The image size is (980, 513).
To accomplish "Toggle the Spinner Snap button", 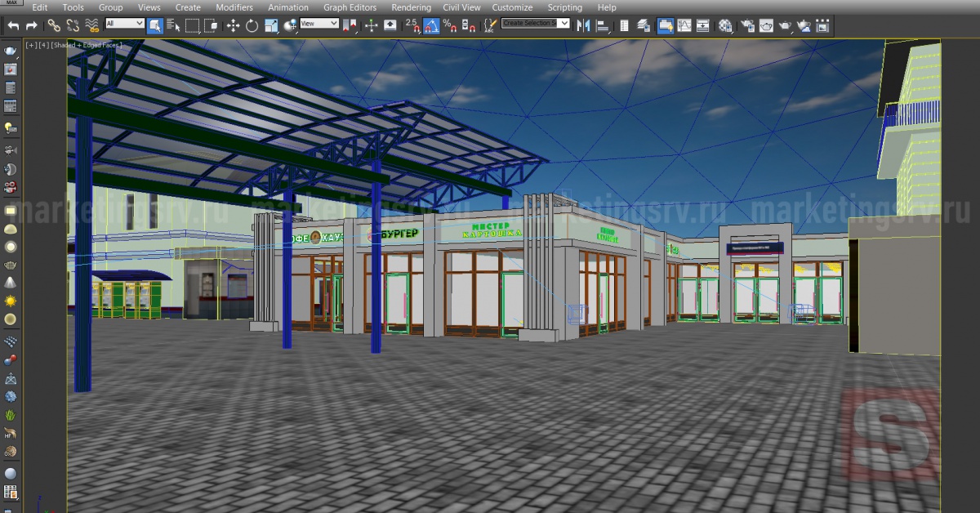I will 469,26.
